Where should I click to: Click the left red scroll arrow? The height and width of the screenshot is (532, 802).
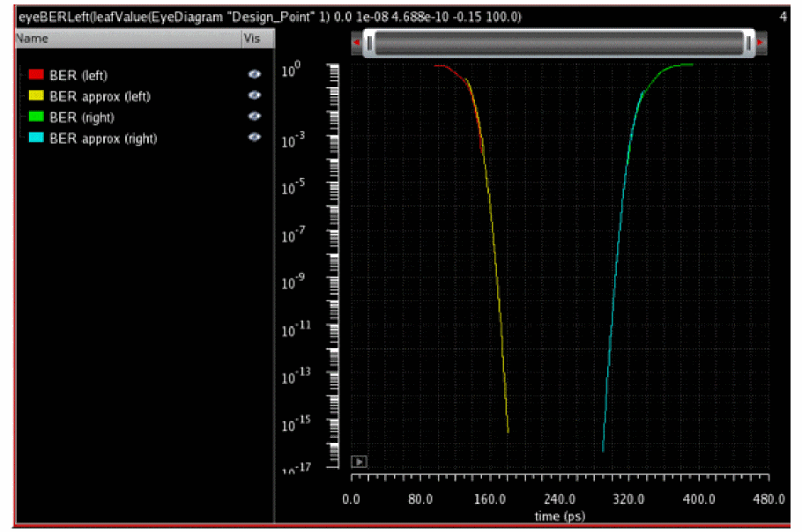[355, 42]
